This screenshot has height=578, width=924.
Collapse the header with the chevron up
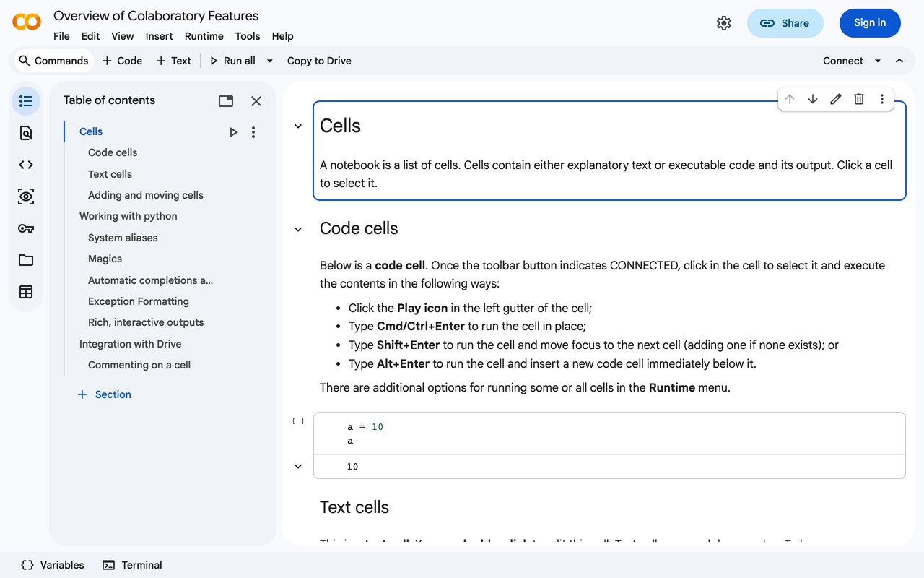[x=899, y=61]
